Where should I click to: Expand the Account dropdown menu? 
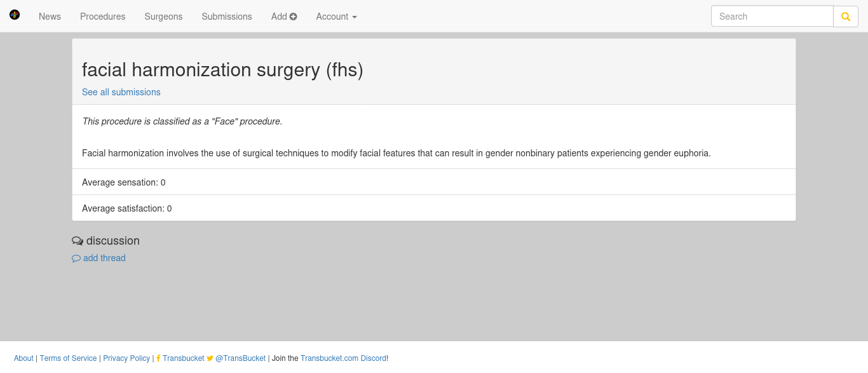[336, 17]
